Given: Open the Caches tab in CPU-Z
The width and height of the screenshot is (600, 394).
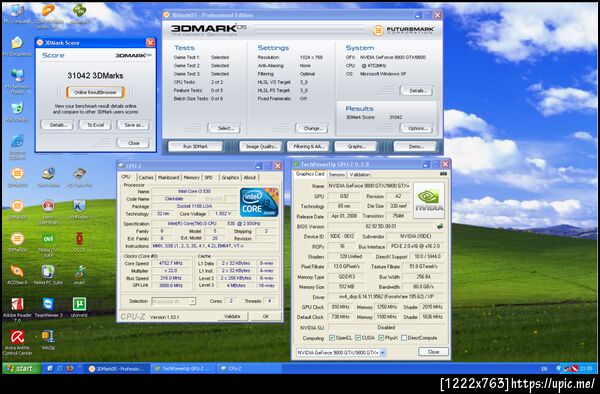Looking at the screenshot, I should 145,177.
